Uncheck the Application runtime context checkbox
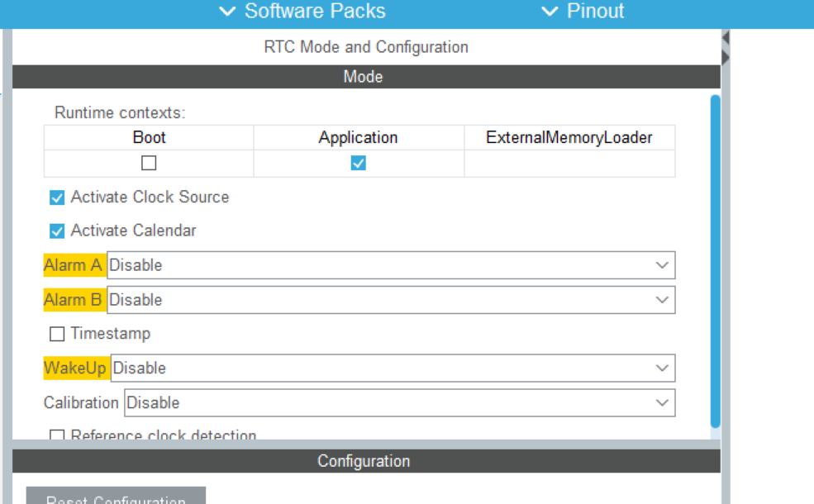 point(358,164)
